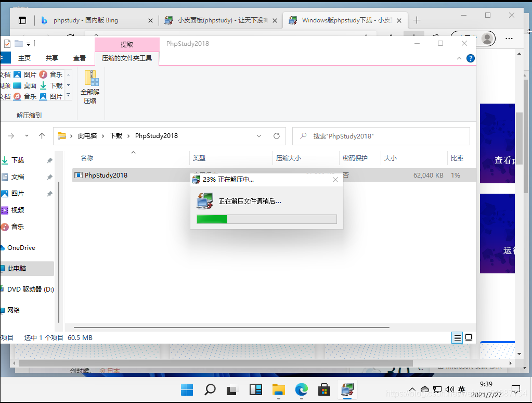Viewport: 532px width, 403px height.
Task: Select 下载 in the address breadcrumb
Action: [116, 136]
